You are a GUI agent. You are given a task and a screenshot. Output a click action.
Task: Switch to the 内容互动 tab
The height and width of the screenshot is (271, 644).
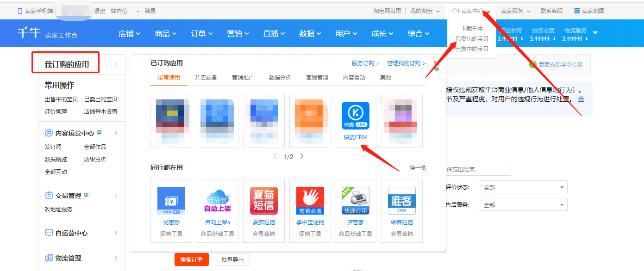354,77
